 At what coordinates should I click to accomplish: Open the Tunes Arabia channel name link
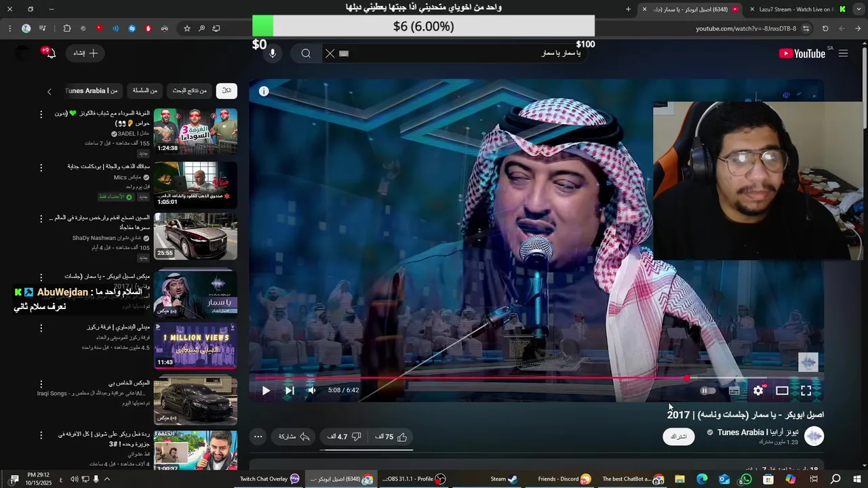[x=757, y=432]
